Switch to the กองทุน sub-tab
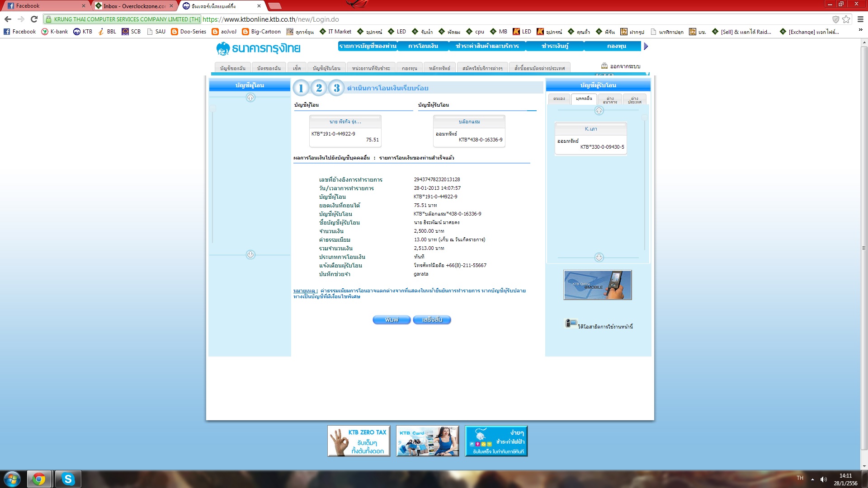868x488 pixels. click(x=409, y=68)
